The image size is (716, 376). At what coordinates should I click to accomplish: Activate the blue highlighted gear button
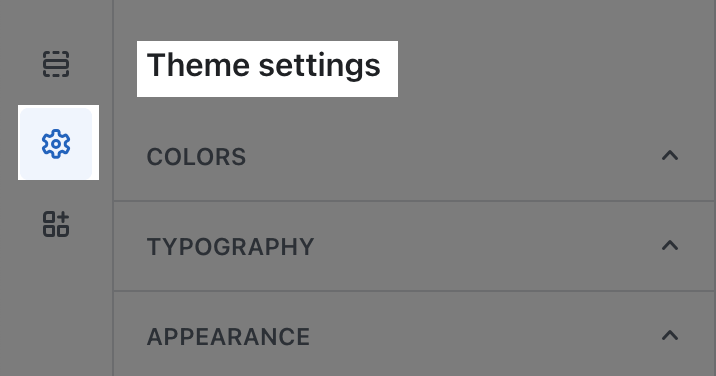tap(56, 144)
